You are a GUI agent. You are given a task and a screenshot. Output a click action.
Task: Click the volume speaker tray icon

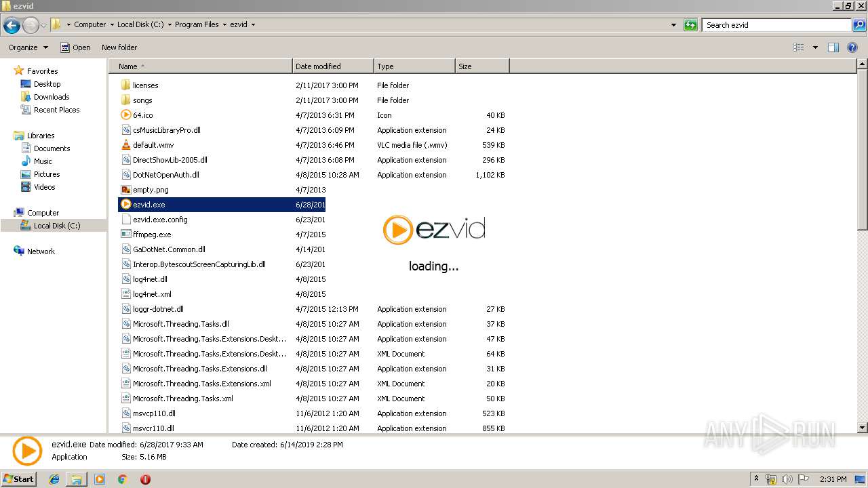click(787, 479)
